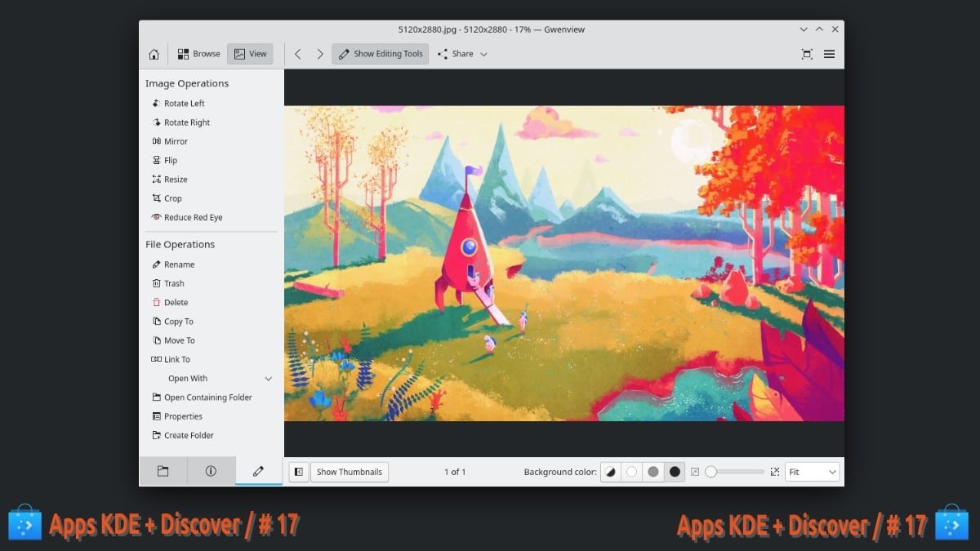The width and height of the screenshot is (980, 551).
Task: Click the File Operations header
Action: coord(180,244)
